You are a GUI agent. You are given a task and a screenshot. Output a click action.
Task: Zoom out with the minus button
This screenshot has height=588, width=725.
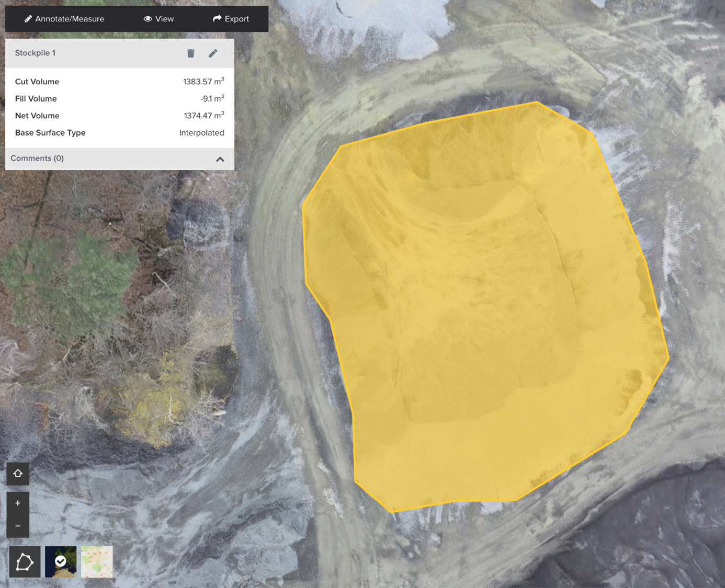click(18, 526)
